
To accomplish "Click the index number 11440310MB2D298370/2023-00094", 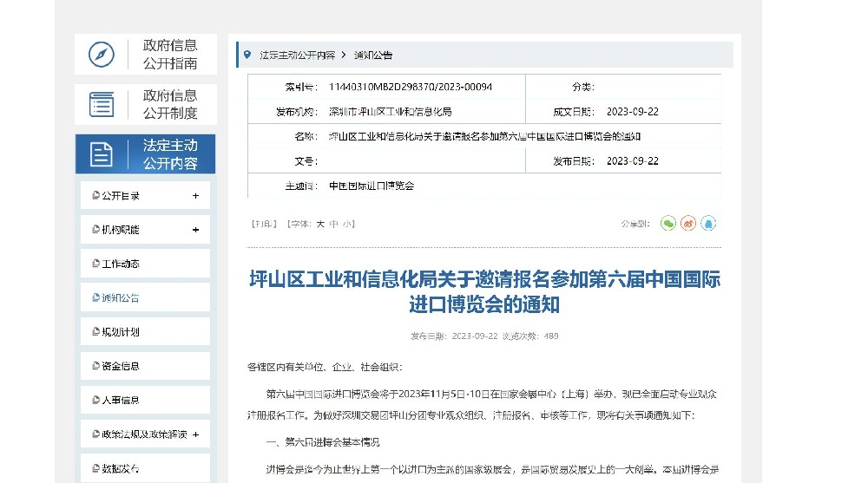I will [x=411, y=87].
